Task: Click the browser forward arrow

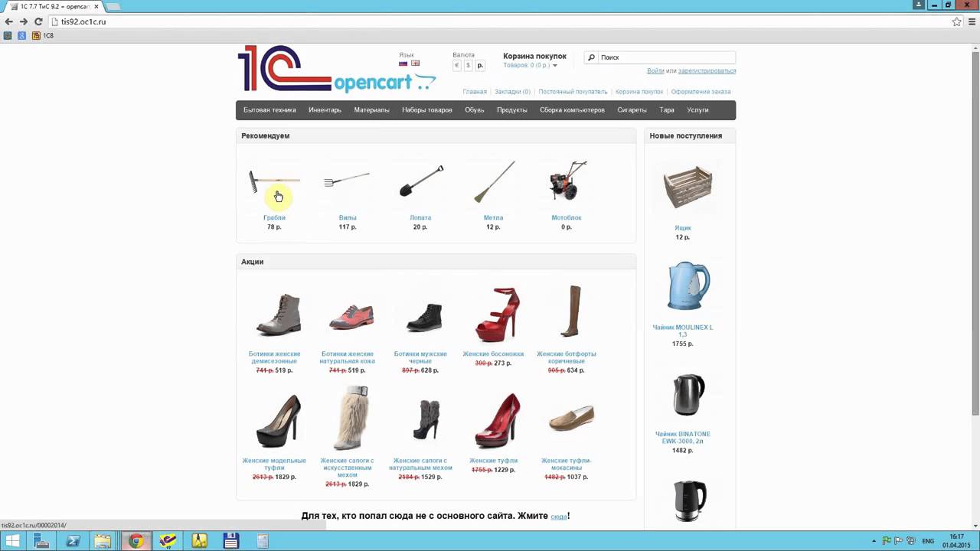Action: [23, 21]
